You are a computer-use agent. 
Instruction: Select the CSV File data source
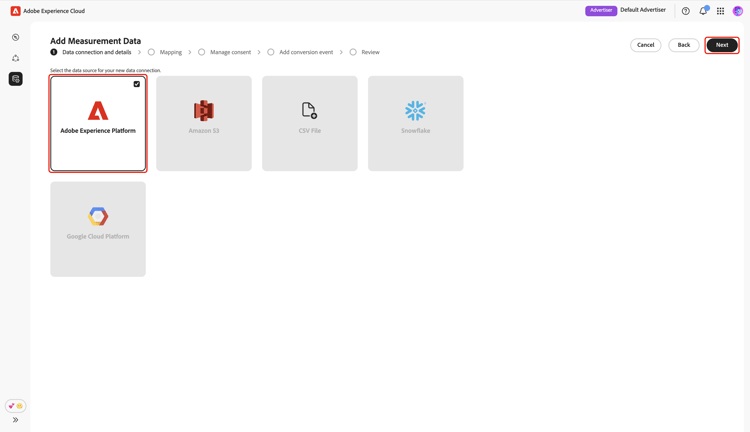(309, 123)
